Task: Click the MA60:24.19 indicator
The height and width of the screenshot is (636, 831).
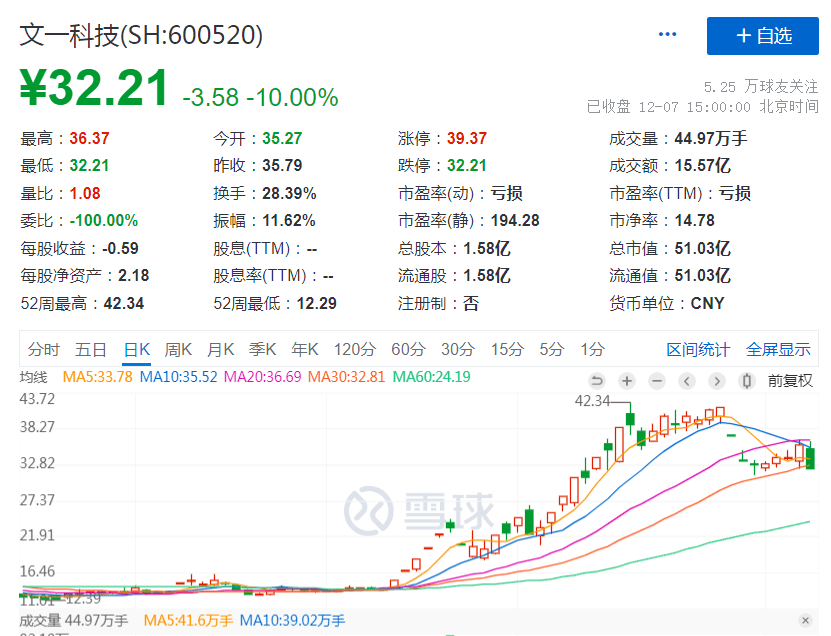Action: tap(431, 377)
